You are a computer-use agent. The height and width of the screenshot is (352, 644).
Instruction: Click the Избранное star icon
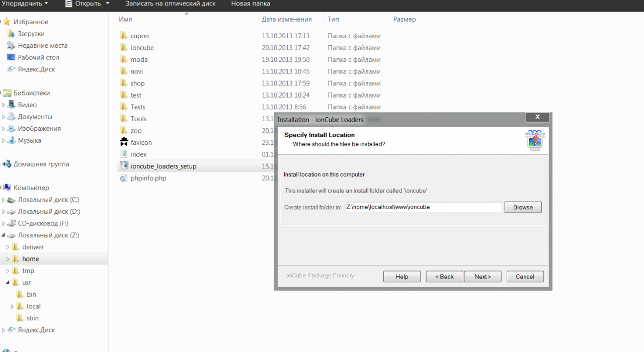pos(7,22)
